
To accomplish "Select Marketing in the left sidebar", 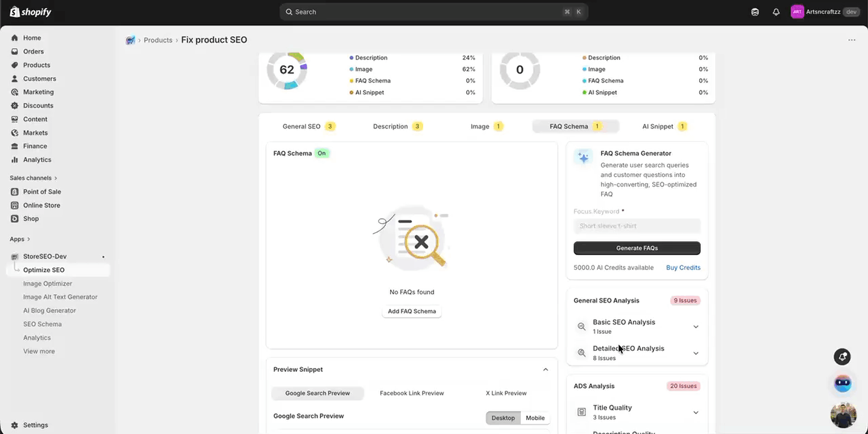I will pyautogui.click(x=38, y=92).
